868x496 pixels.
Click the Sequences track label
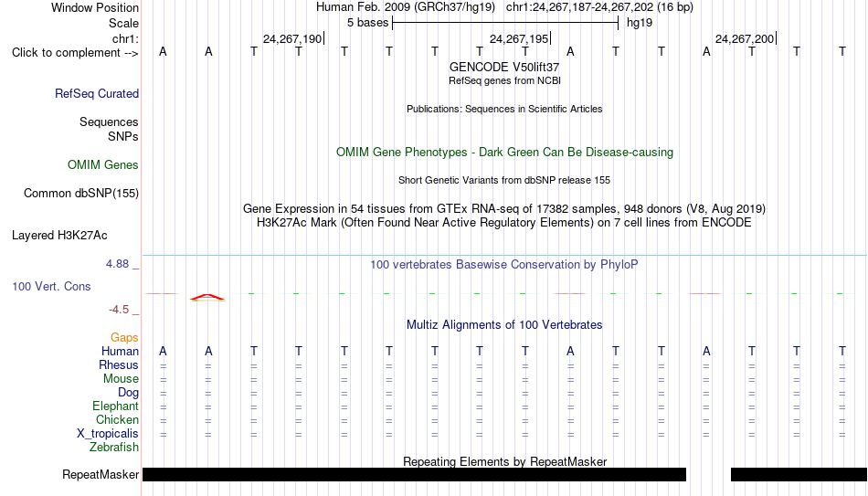109,121
